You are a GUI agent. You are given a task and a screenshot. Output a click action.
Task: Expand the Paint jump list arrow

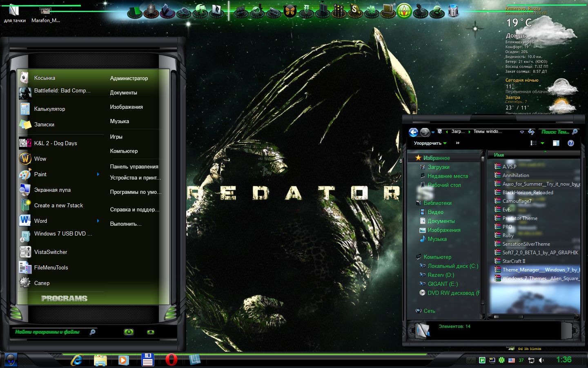coord(98,174)
